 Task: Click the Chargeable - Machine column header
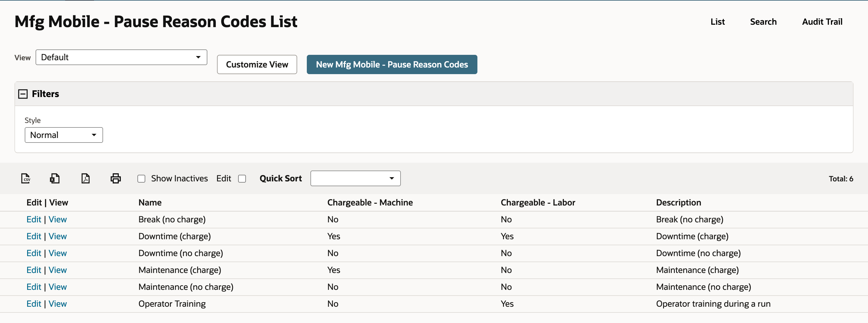point(370,202)
